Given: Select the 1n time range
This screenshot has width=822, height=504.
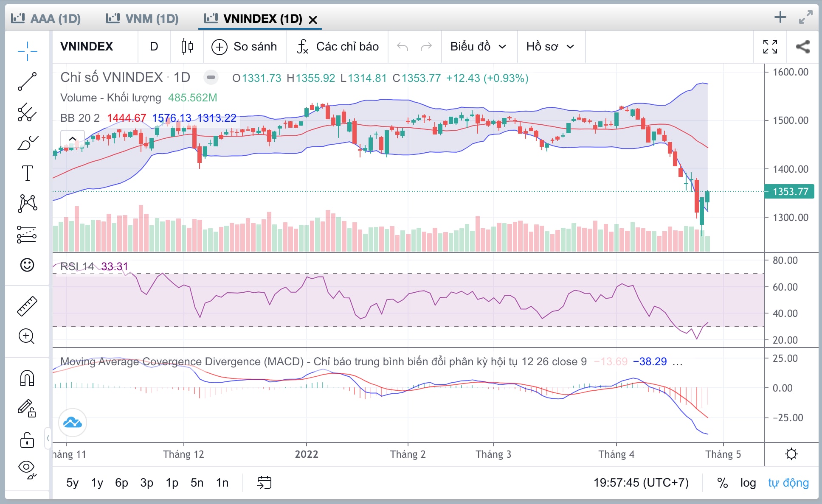Looking at the screenshot, I should point(222,482).
